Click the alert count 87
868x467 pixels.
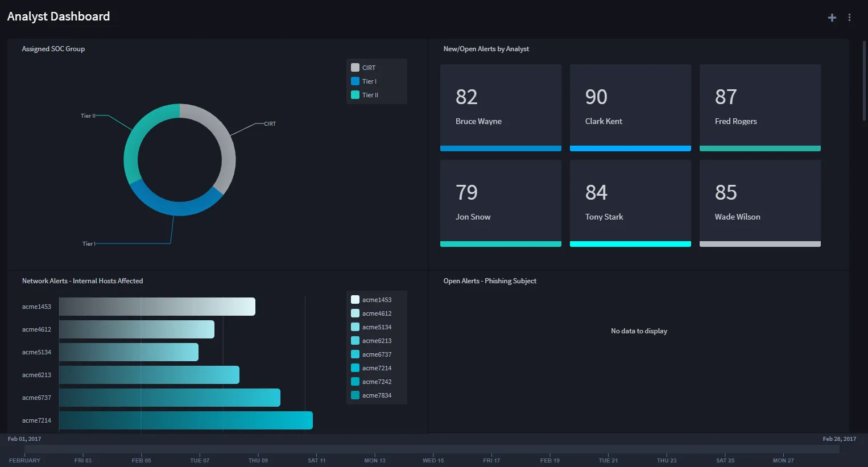tap(726, 97)
